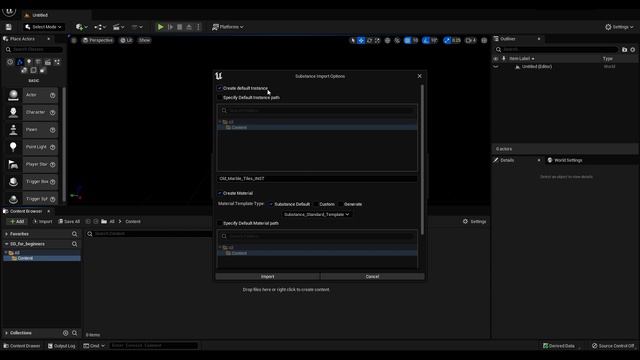This screenshot has height=360, width=640.
Task: Toggle the Create Material checkbox
Action: 220,193
